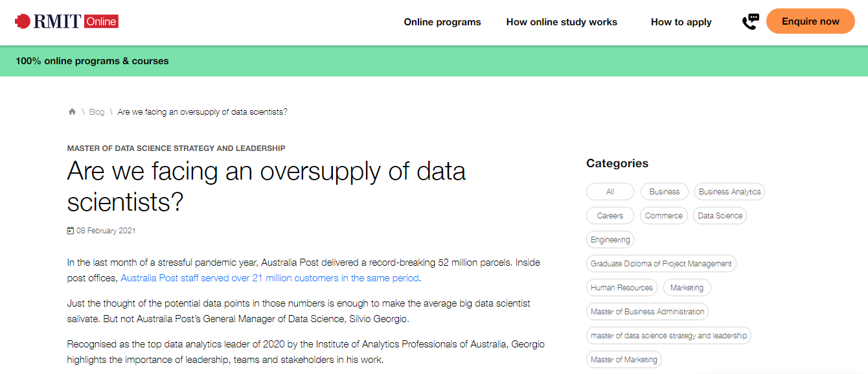Click the Enquire now button
Viewport: 868px width, 374px height.
[810, 21]
